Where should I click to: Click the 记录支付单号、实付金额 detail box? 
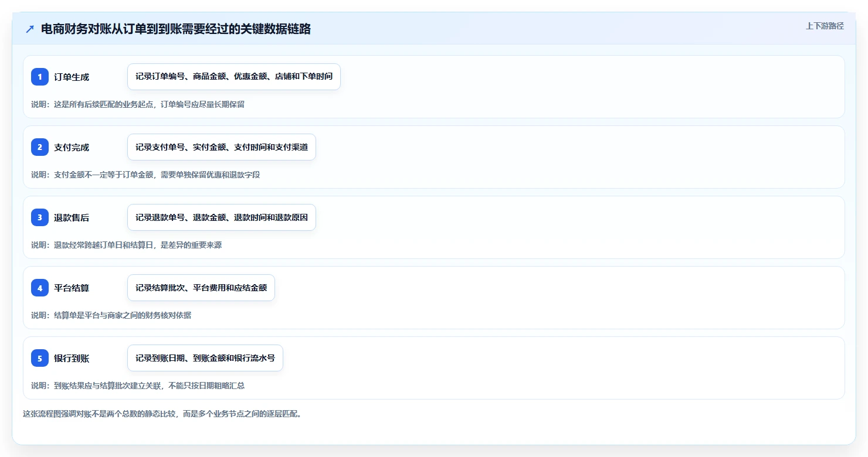click(222, 147)
